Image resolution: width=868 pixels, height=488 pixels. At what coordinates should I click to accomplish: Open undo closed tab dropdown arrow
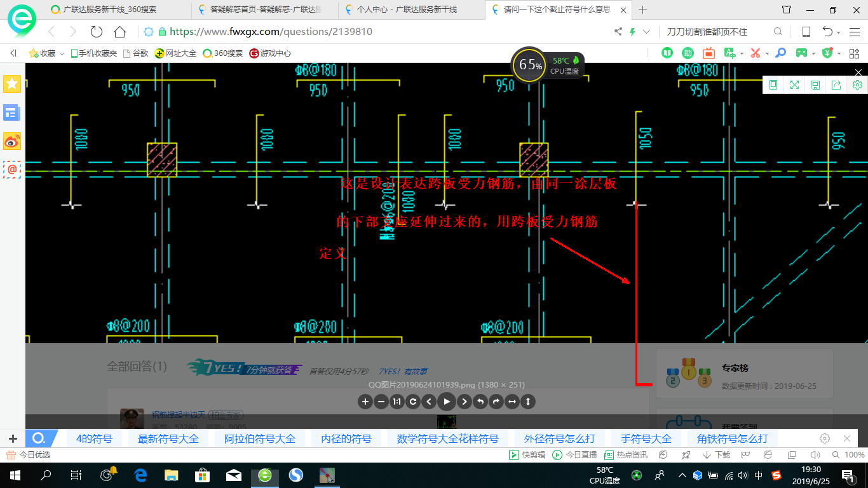point(839,32)
